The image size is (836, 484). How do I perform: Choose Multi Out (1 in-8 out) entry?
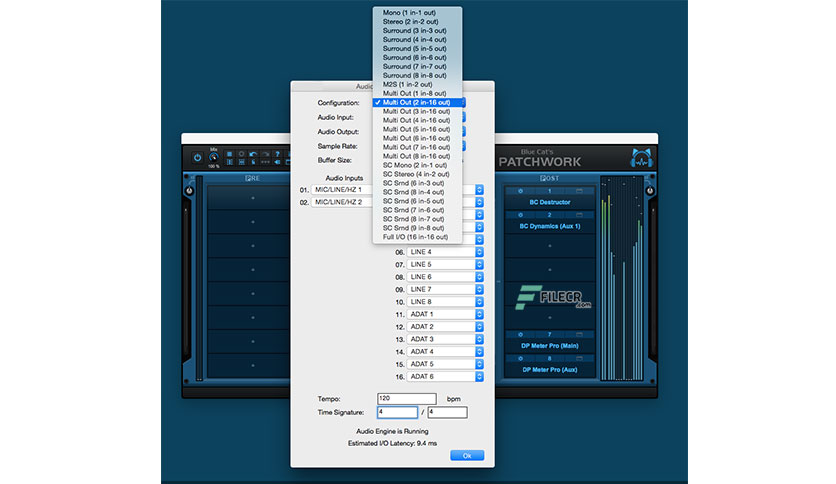(417, 93)
